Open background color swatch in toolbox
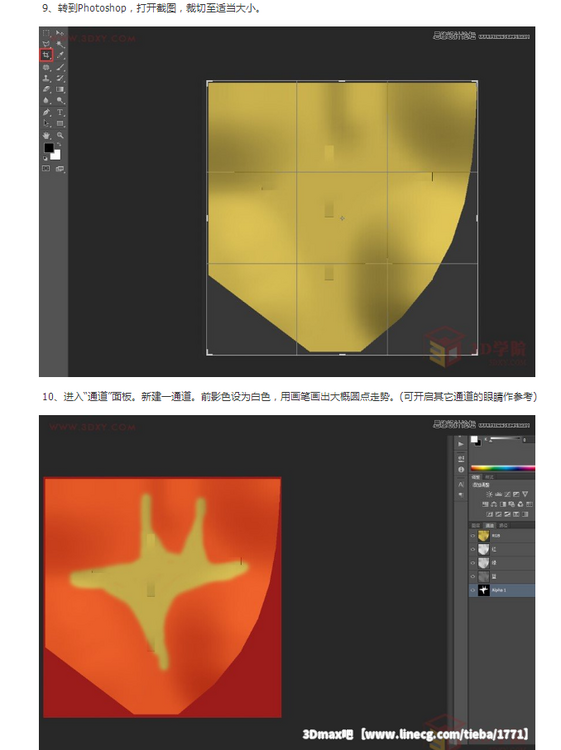The height and width of the screenshot is (750, 561). coord(56,156)
